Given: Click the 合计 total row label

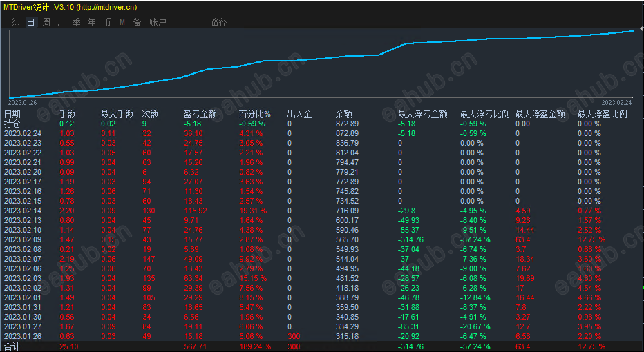Looking at the screenshot, I should tap(12, 346).
